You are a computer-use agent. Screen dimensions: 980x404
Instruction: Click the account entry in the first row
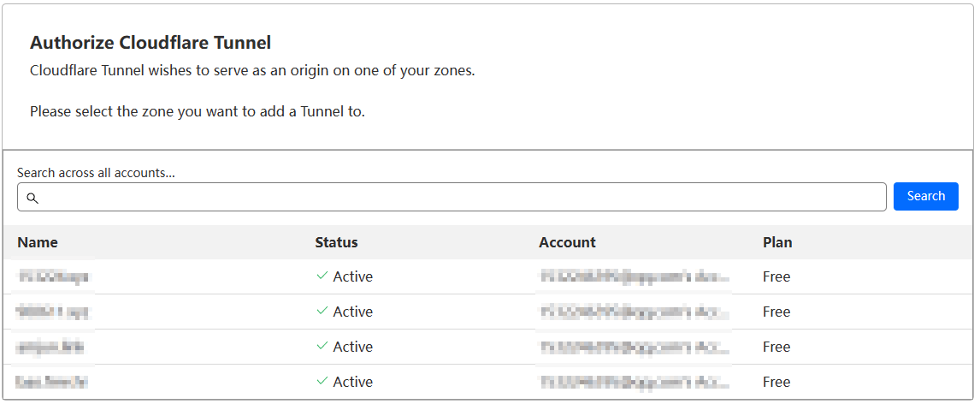click(x=635, y=276)
